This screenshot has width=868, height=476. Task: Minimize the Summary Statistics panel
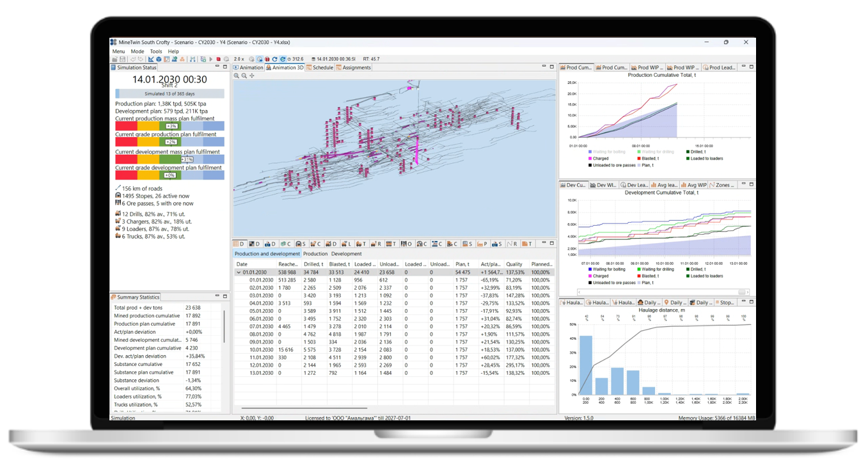pyautogui.click(x=217, y=297)
